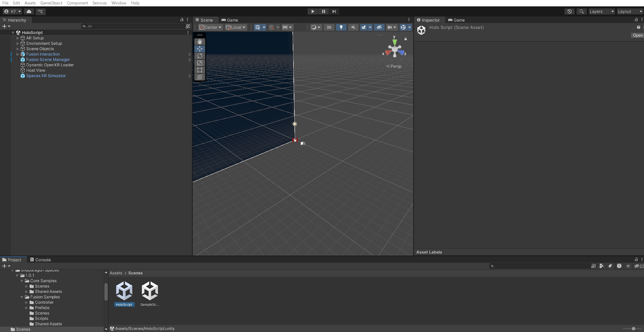Open Unity Cloud services icon
644x332 pixels.
tap(29, 12)
